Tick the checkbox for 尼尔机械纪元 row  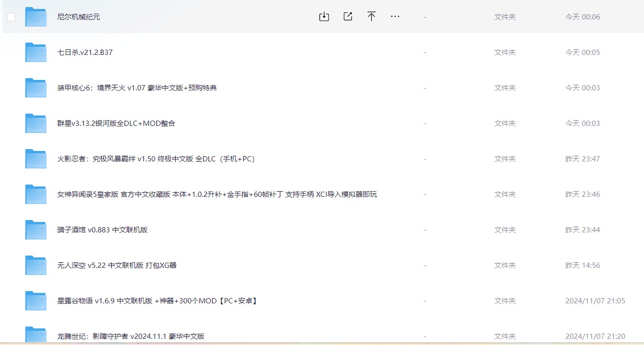point(11,17)
